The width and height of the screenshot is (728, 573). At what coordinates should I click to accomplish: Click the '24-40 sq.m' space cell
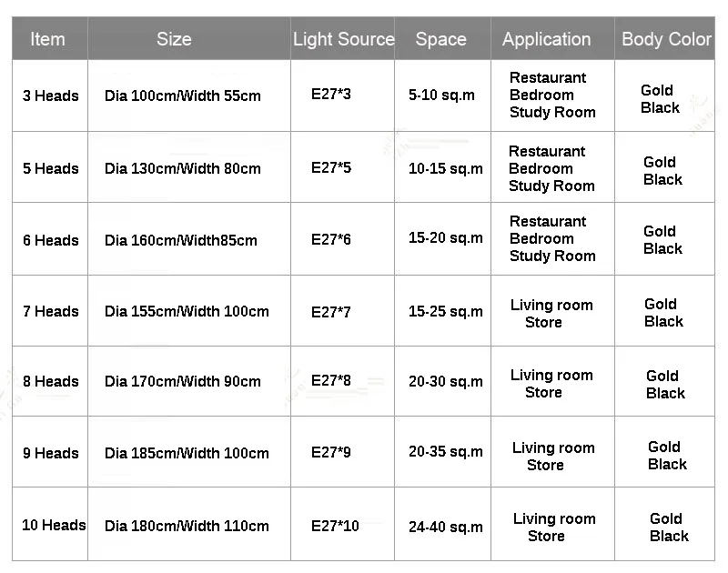(x=442, y=525)
